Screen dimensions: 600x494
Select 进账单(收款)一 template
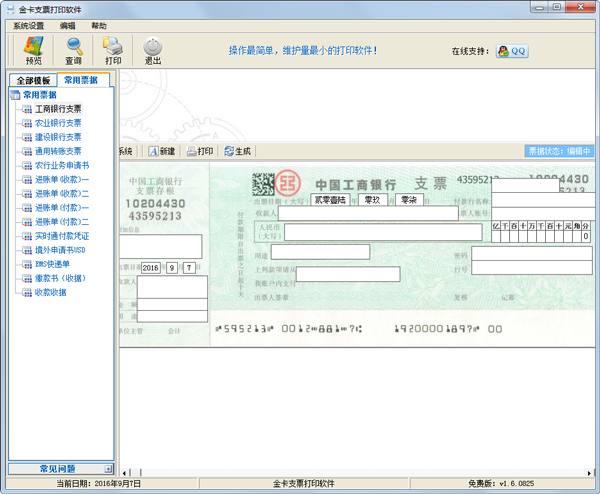click(x=62, y=179)
